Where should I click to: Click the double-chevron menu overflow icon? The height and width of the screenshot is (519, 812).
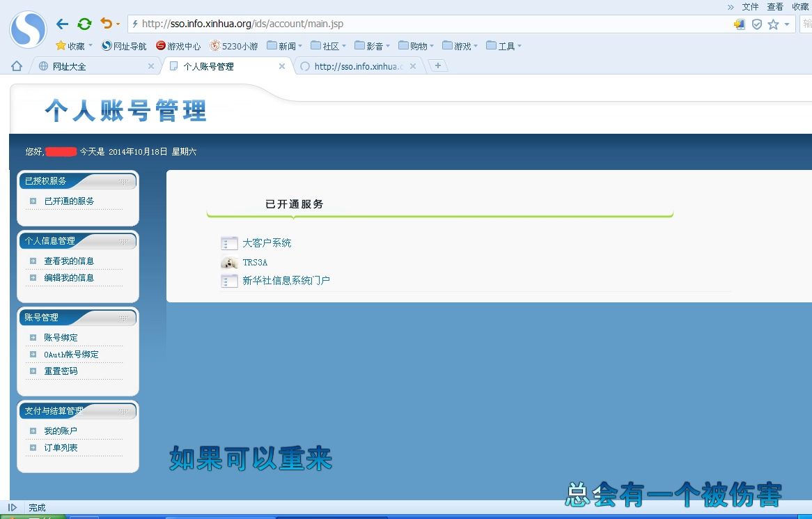click(731, 7)
